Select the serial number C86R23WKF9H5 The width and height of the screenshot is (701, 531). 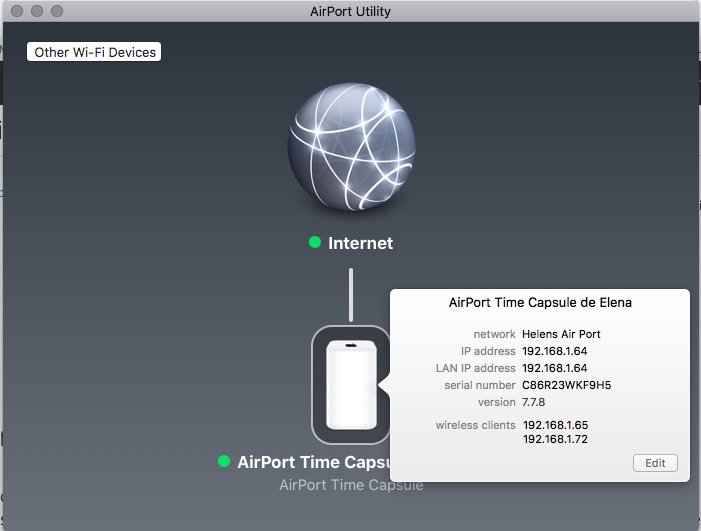click(x=566, y=385)
